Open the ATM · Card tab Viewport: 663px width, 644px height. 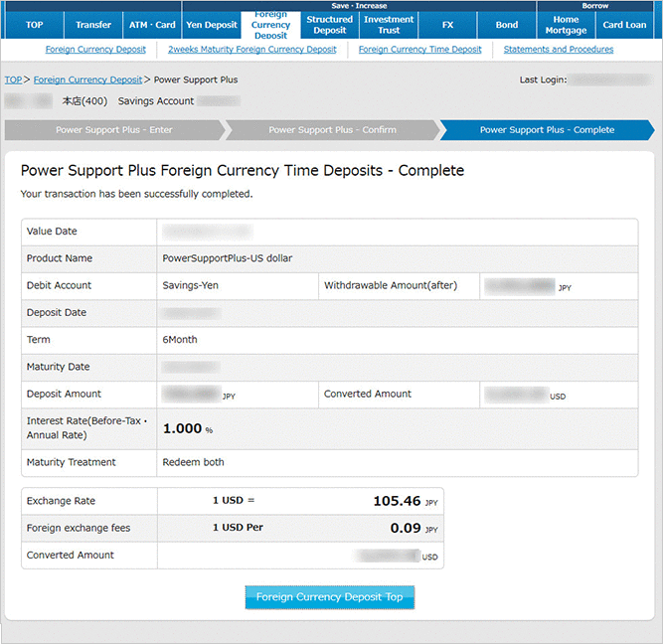coord(152,25)
